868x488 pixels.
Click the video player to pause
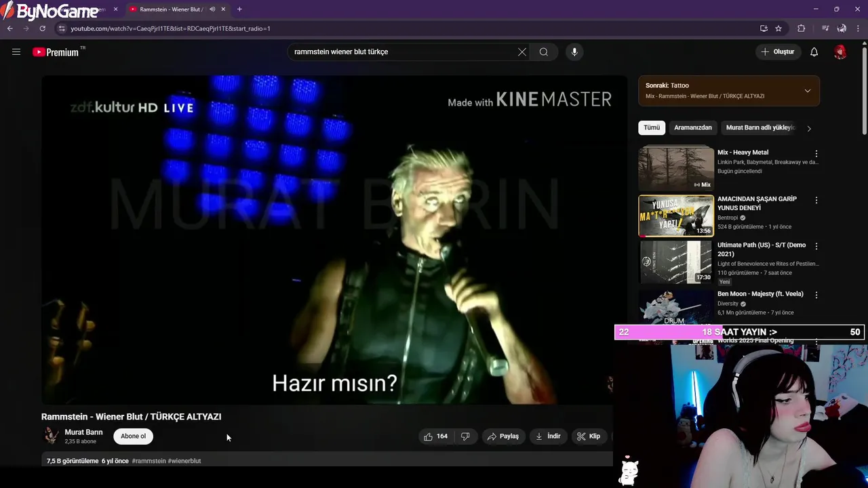(334, 240)
